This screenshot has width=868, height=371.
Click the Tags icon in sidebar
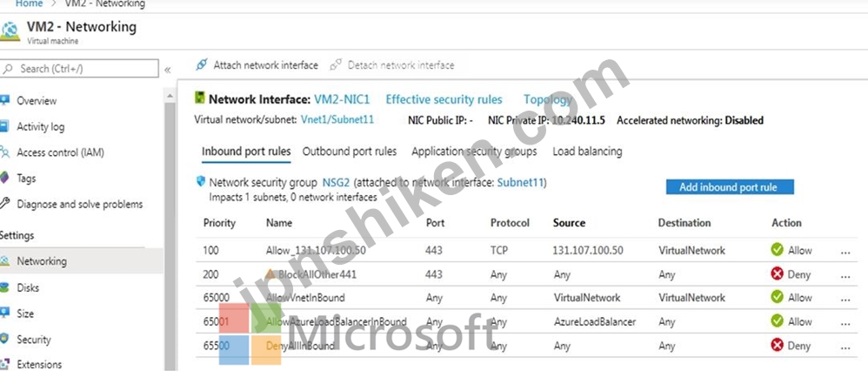click(5, 178)
